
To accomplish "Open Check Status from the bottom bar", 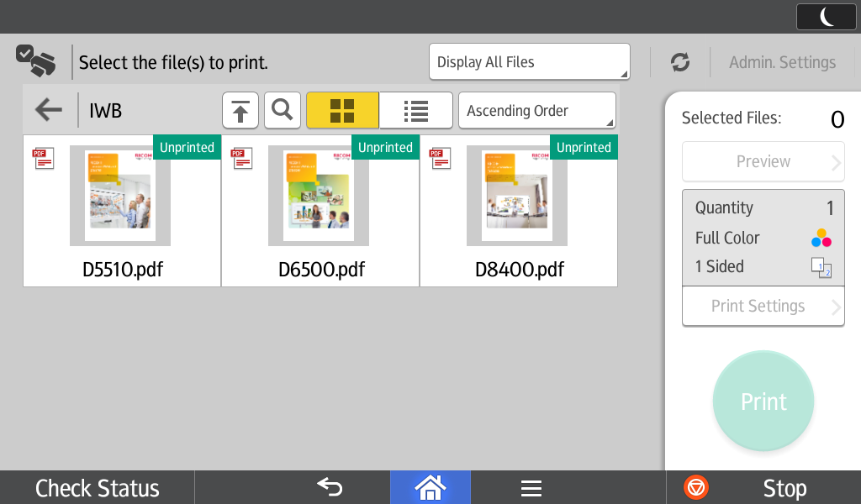I will [97, 487].
